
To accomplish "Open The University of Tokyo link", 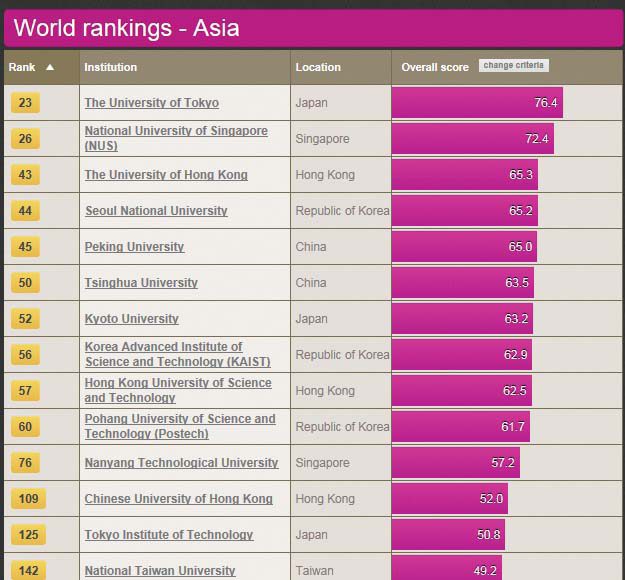I will click(152, 103).
